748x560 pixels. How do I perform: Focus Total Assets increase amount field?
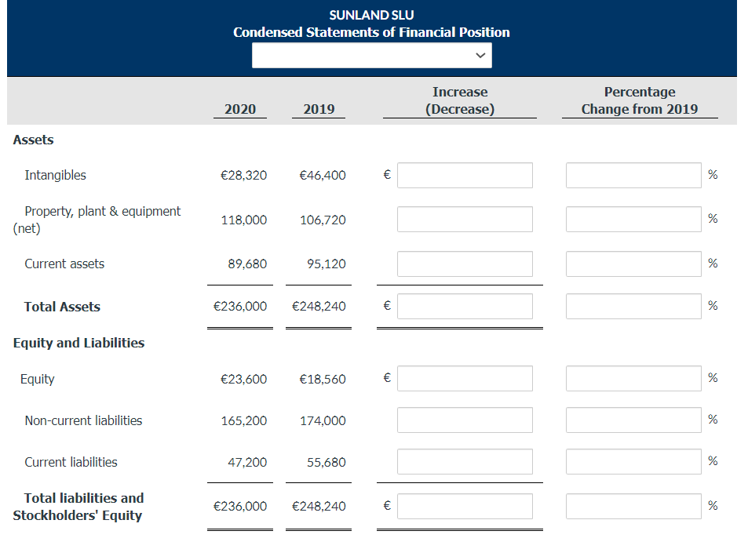[465, 307]
